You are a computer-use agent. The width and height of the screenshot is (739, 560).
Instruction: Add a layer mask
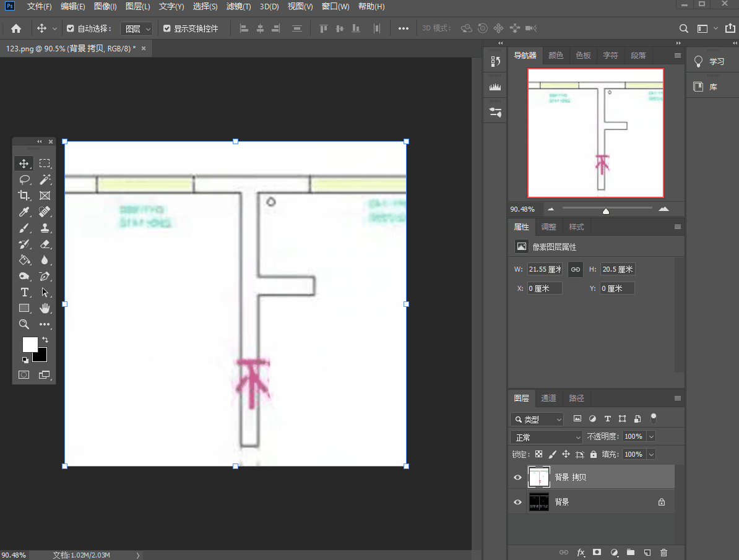[x=597, y=553]
